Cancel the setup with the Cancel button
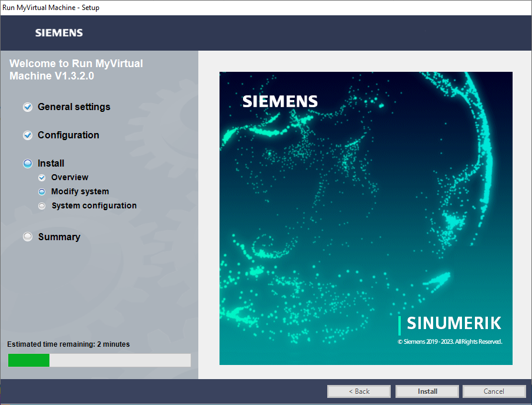The height and width of the screenshot is (405, 532). tap(494, 391)
